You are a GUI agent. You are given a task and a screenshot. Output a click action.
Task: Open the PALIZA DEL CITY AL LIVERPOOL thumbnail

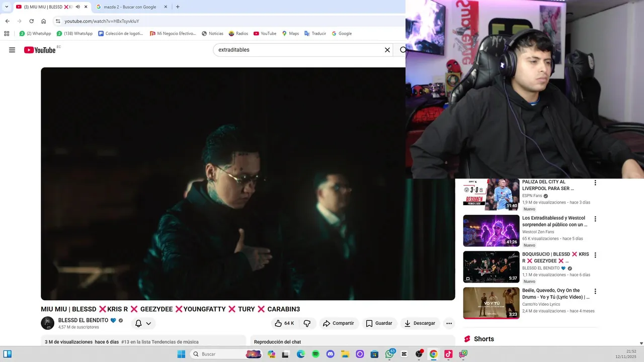(x=491, y=195)
